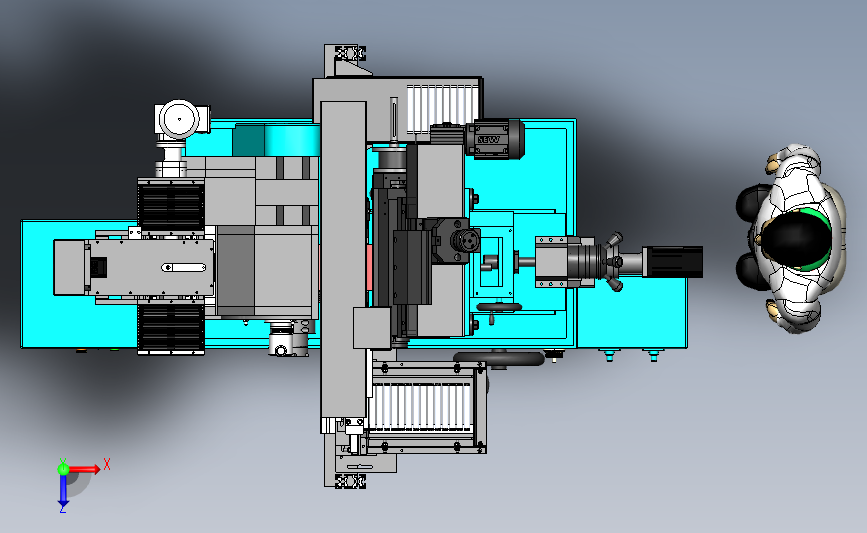Select the upper white ribbed cover
The height and width of the screenshot is (533, 867).
[x=442, y=109]
